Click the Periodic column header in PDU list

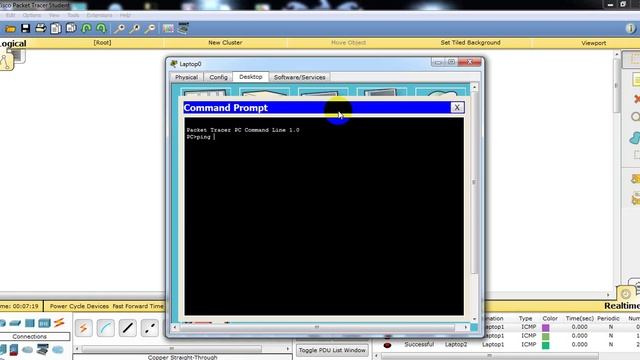pos(608,318)
